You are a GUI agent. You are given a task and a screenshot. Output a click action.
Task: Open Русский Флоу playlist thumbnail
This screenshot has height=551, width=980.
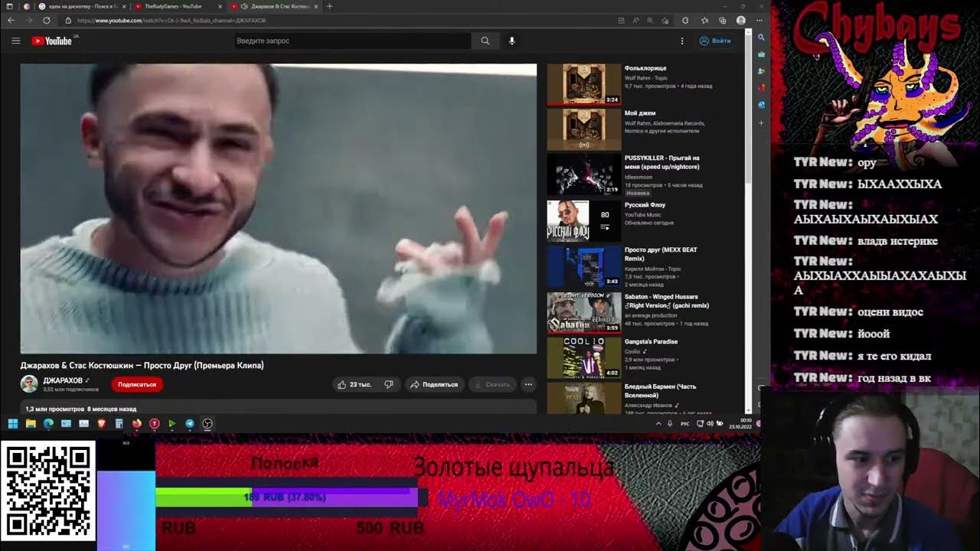(584, 220)
